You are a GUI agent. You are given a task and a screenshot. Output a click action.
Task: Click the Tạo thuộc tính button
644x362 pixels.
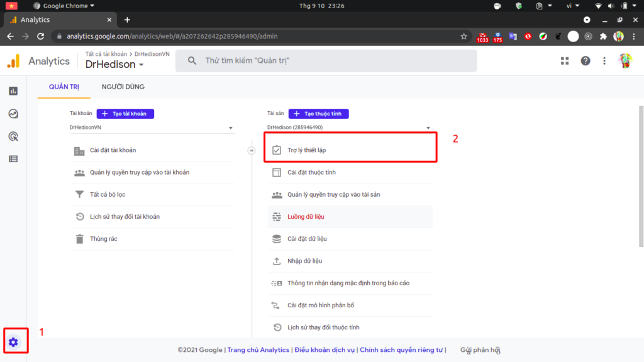(319, 114)
